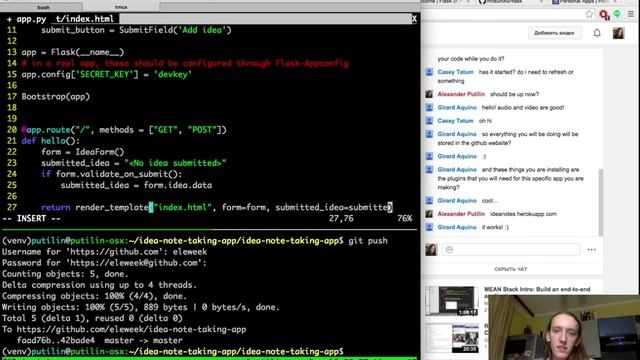640x360 pixels.
Task: Click Girard Aquino's avatar beside 'cool..'
Action: (x=429, y=200)
